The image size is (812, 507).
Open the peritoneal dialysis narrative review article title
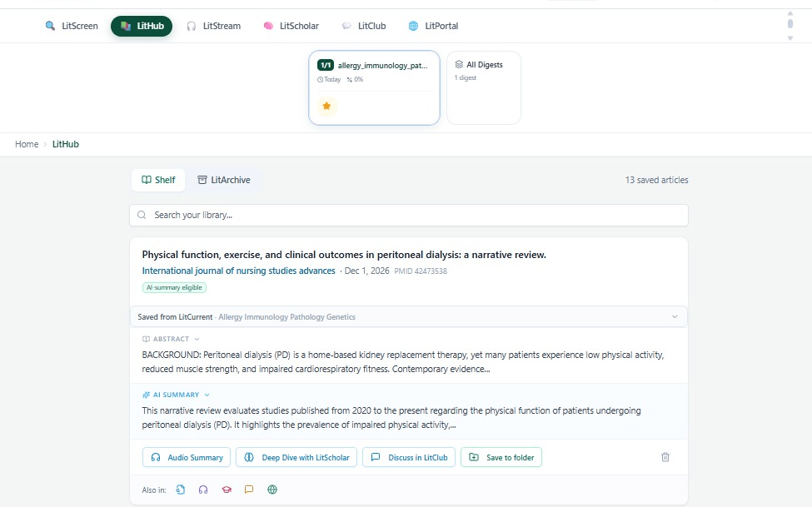click(344, 255)
